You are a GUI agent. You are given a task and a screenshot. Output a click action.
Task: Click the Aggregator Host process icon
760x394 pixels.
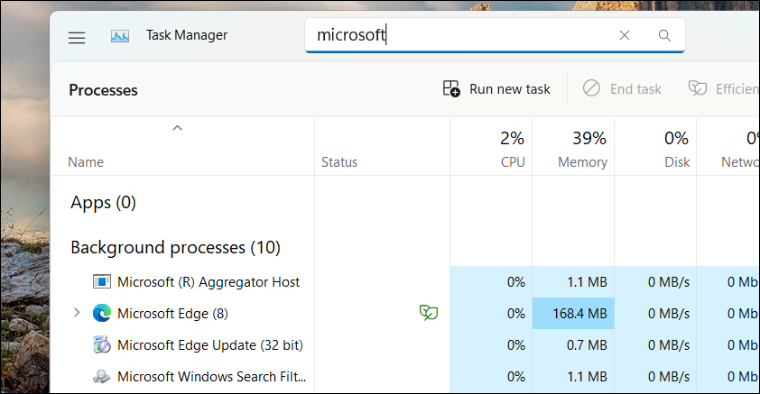[102, 282]
